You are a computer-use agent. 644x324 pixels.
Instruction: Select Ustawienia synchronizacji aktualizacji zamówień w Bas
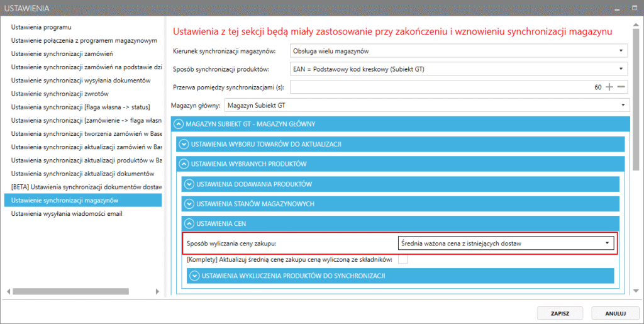86,147
